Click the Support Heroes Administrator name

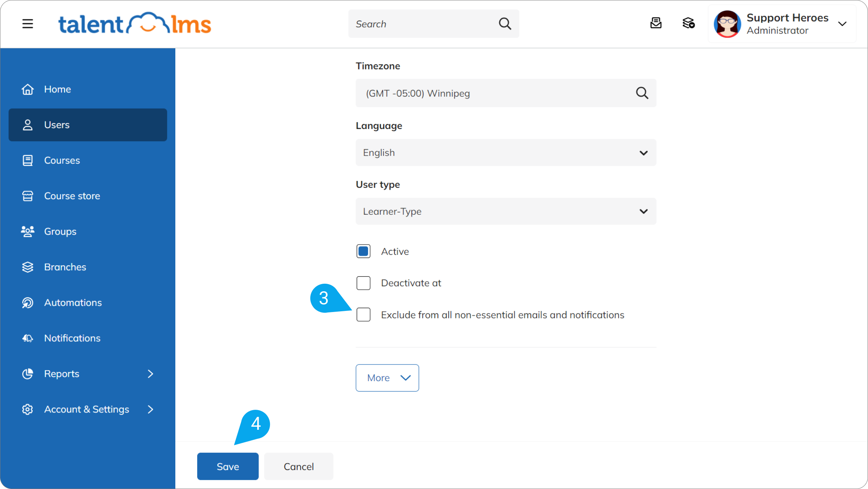pos(787,24)
